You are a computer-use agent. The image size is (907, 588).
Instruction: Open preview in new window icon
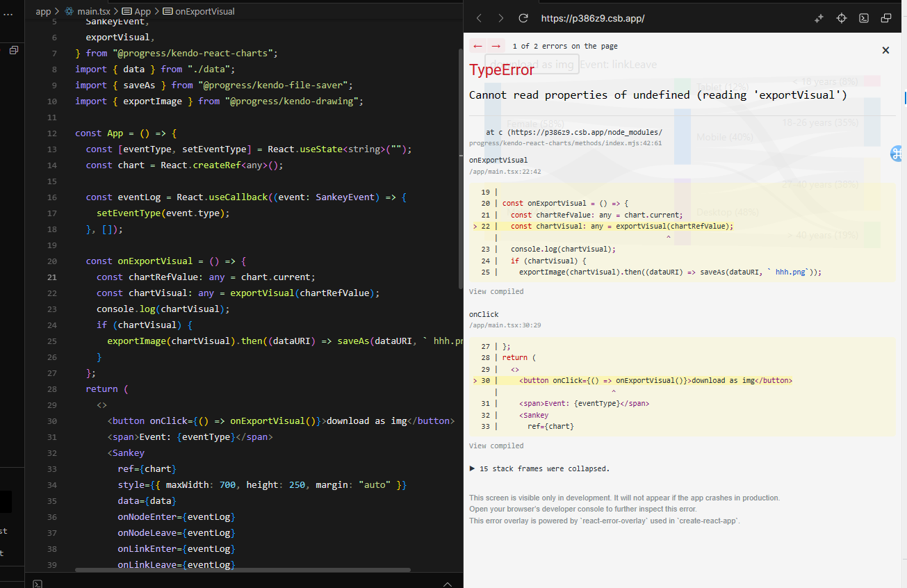point(885,18)
